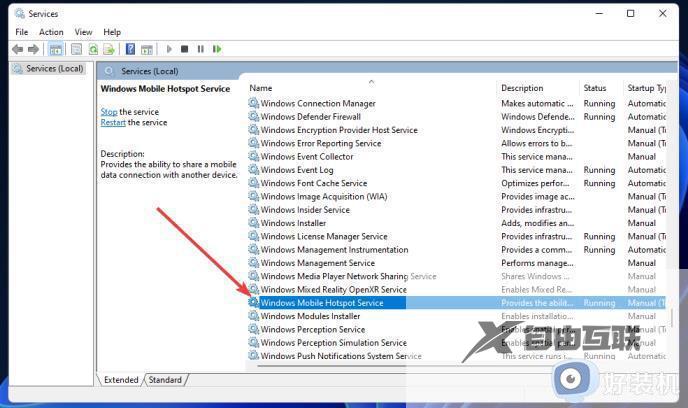Click the highlighted Windows Mobile Hotspot Service row
Screen dimensions: 688x408
[x=457, y=303]
